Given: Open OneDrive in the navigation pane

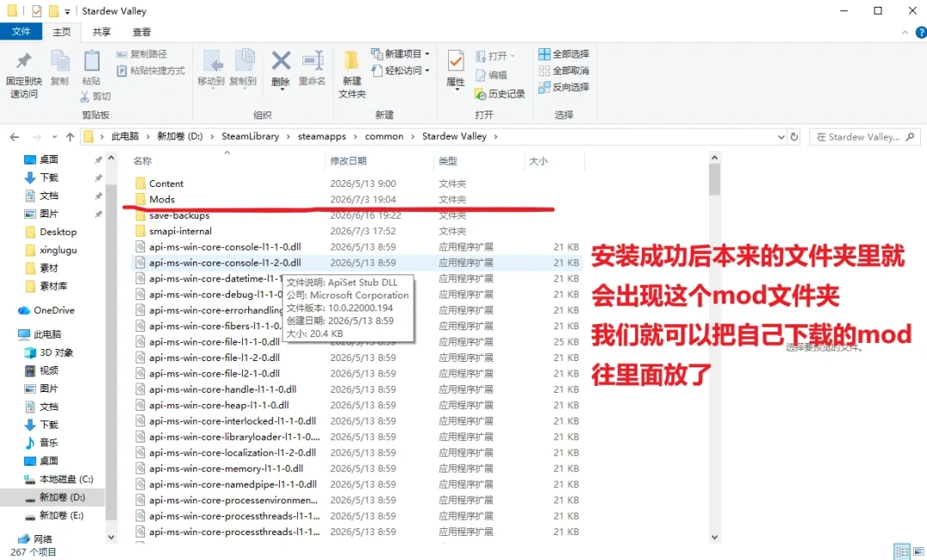Looking at the screenshot, I should point(54,310).
